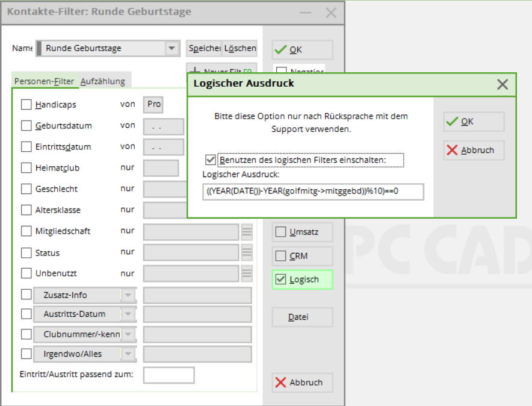Screen dimensions: 532x406
Task: Click the Zusatz-Info value field
Action: tap(197, 295)
